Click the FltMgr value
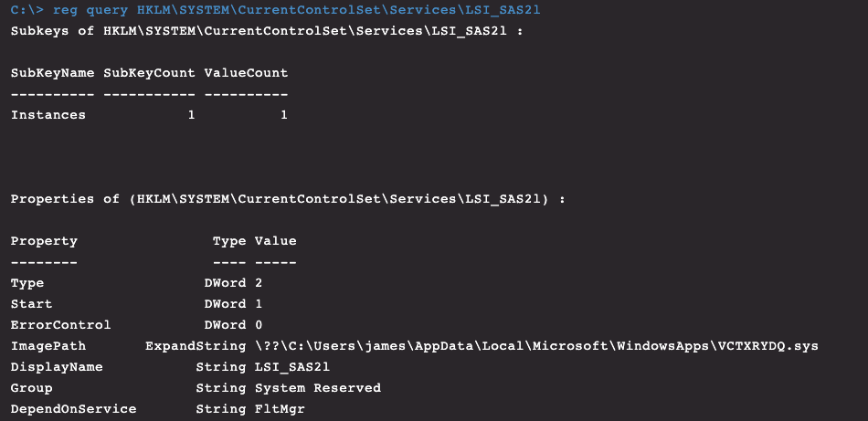 (x=280, y=409)
